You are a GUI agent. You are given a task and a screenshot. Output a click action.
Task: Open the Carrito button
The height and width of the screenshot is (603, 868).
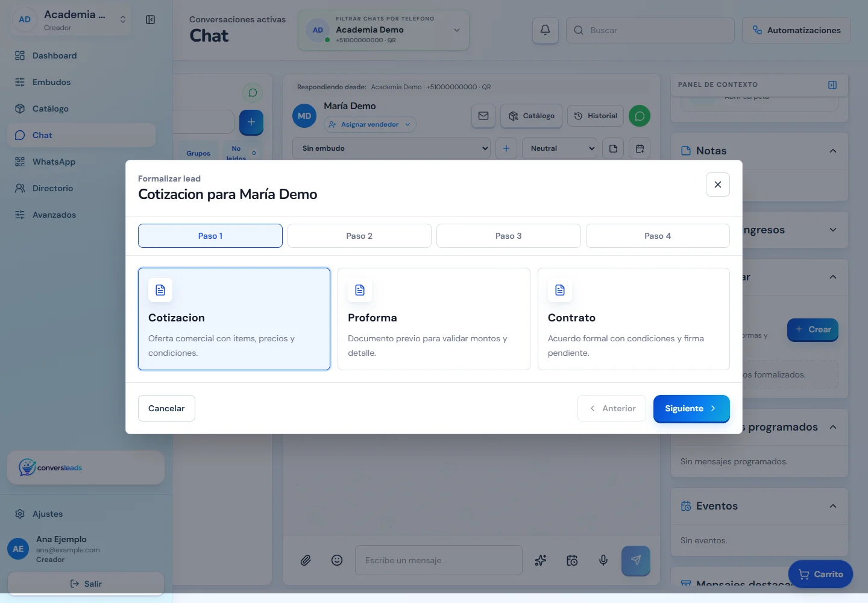[x=820, y=574]
